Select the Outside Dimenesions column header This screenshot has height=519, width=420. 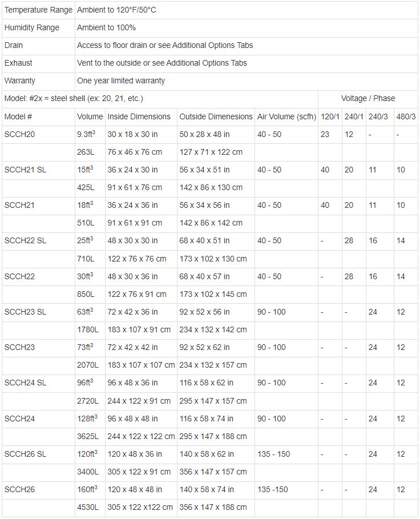click(x=216, y=116)
